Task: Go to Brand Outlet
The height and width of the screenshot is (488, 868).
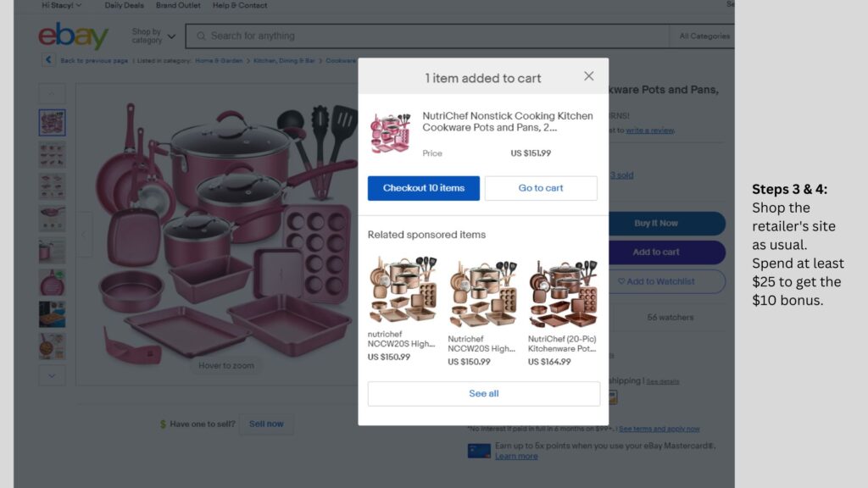Action: tap(177, 5)
